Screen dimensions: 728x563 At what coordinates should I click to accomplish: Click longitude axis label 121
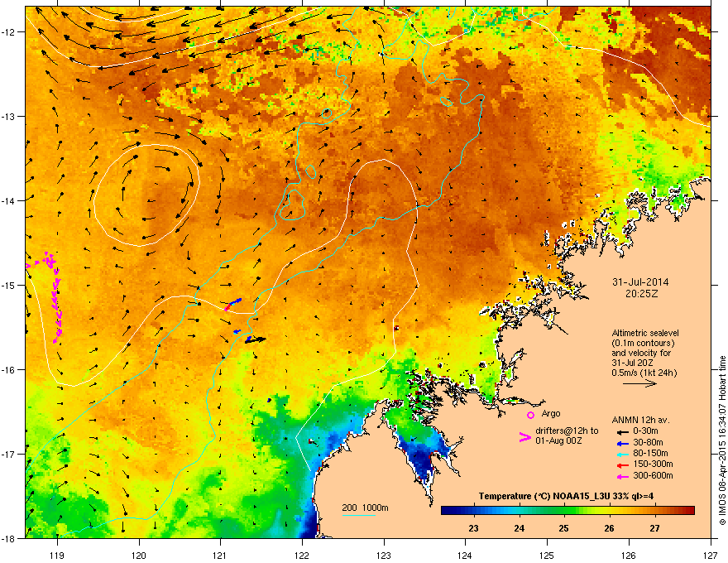pyautogui.click(x=220, y=556)
